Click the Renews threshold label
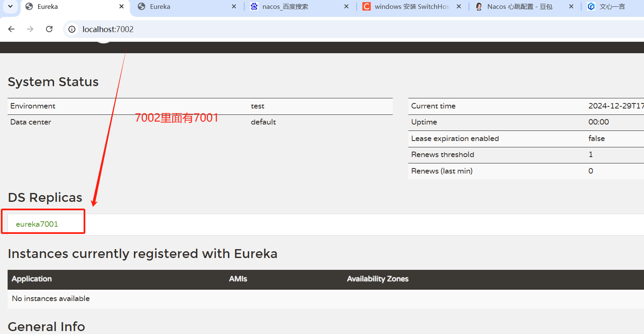This screenshot has height=334, width=644. click(443, 155)
